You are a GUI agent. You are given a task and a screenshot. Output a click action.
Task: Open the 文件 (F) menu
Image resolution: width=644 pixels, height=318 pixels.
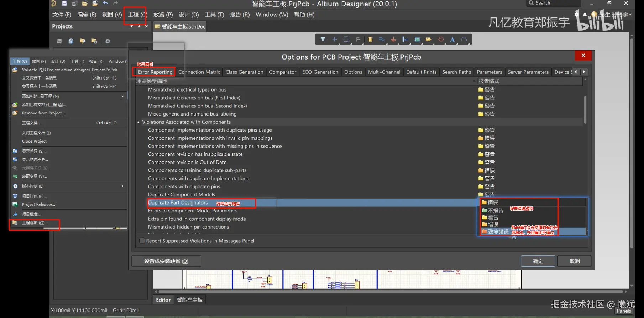point(62,15)
